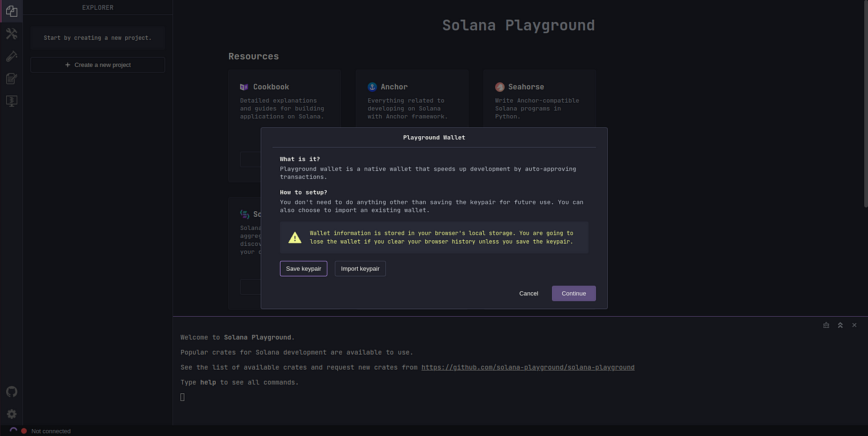
Task: Click 'Popular crates for Solana development' terminal line
Action: [x=297, y=352]
